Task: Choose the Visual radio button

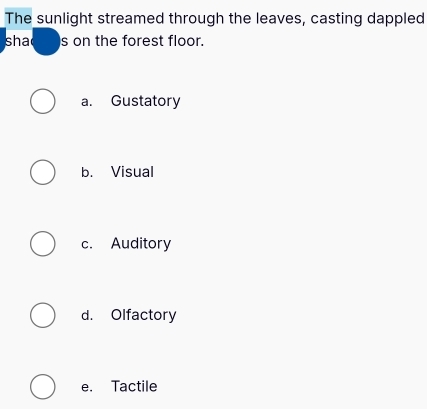Action: [x=43, y=172]
